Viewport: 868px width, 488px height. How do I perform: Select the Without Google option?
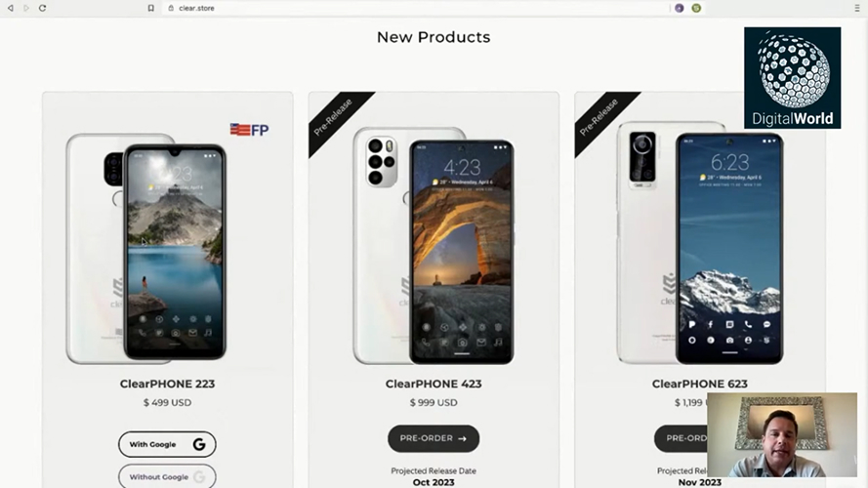pos(167,476)
